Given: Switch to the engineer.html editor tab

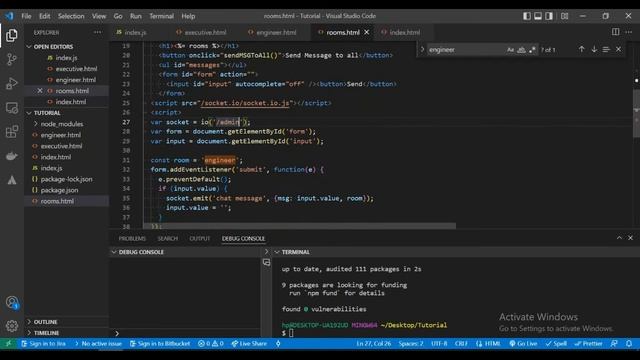Looking at the screenshot, I should [x=276, y=32].
